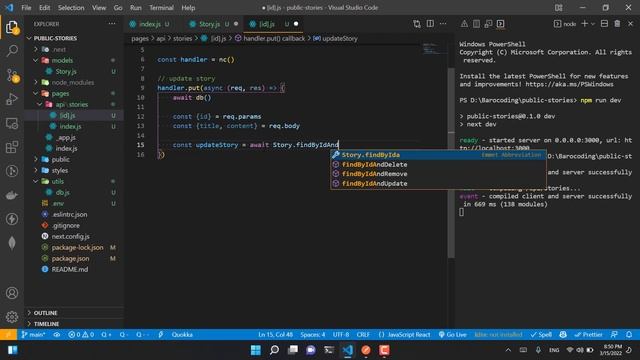Kill terminal with trash icon

tap(617, 24)
